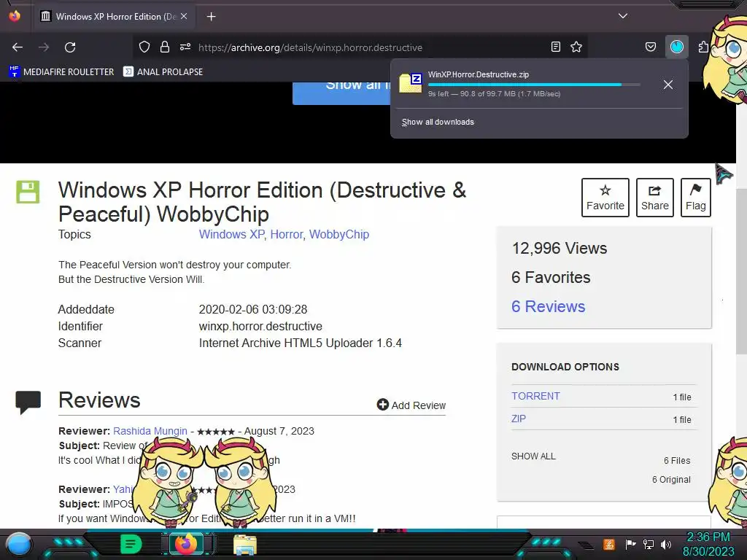Click the download progress bar
The height and width of the screenshot is (560, 747).
click(x=534, y=85)
